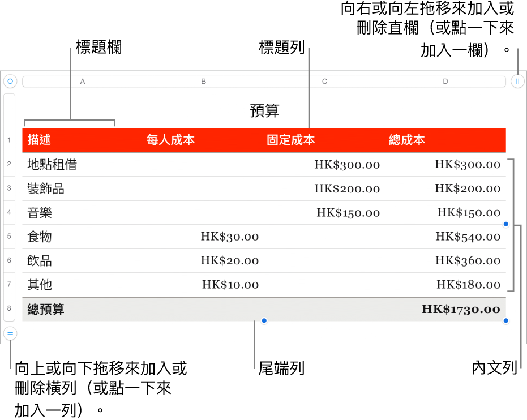Click cell 地點租借
The width and height of the screenshot is (527, 420).
(83, 165)
